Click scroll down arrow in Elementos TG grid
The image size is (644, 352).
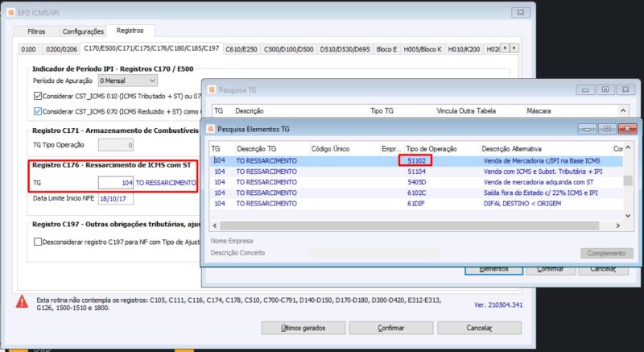[628, 215]
